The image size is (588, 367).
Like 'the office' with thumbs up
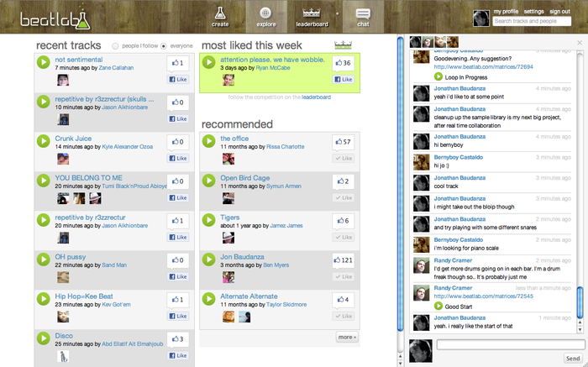tap(342, 142)
